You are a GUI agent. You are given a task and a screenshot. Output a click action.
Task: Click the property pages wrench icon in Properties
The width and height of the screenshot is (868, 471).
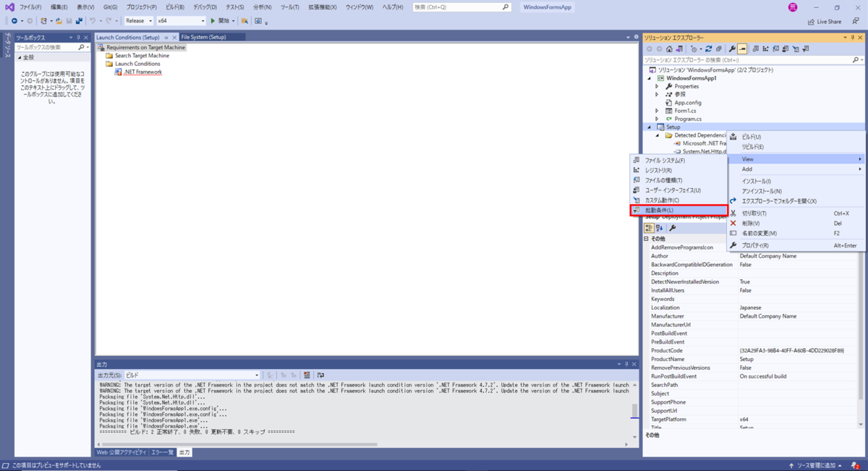(673, 228)
